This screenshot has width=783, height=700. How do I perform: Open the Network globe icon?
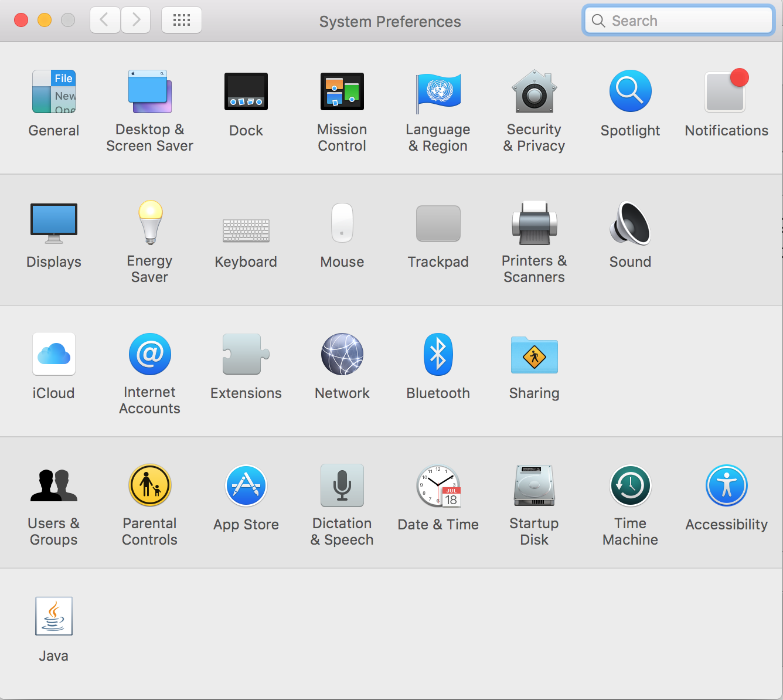click(342, 354)
